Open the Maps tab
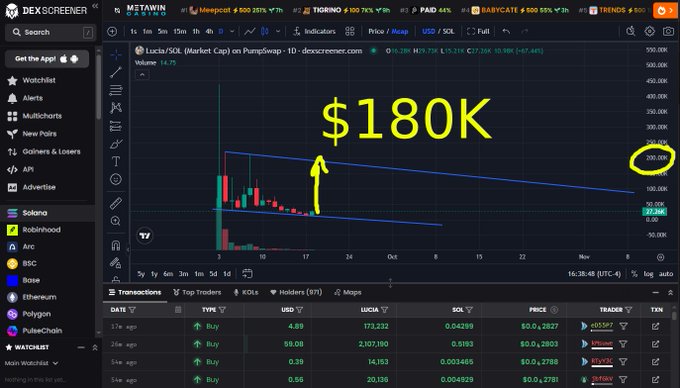The height and width of the screenshot is (388, 680). tap(348, 292)
